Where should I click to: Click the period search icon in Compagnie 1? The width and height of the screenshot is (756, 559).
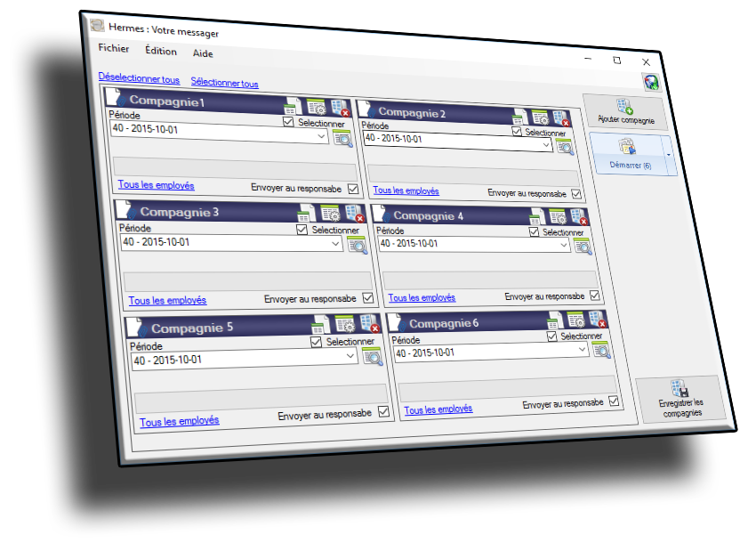tap(342, 139)
